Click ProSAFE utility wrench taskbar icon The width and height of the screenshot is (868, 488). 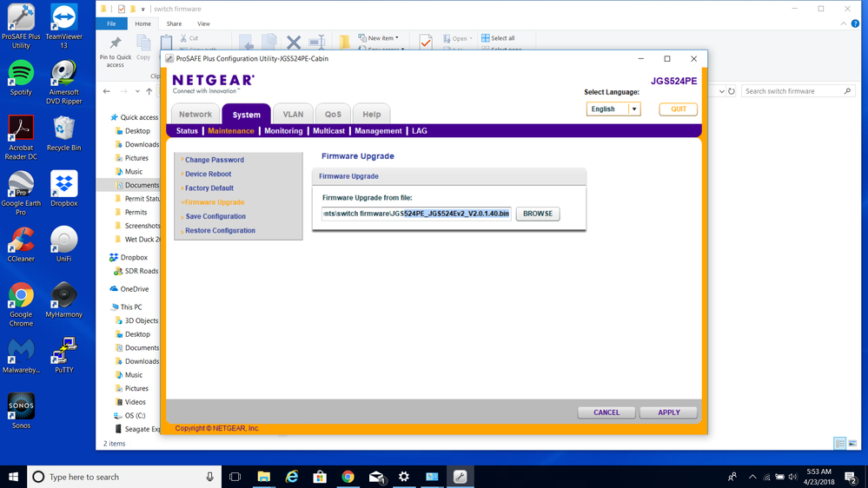pos(460,477)
